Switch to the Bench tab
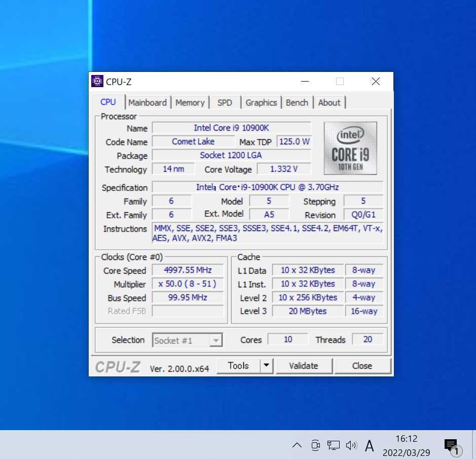This screenshot has width=476, height=459. (297, 102)
